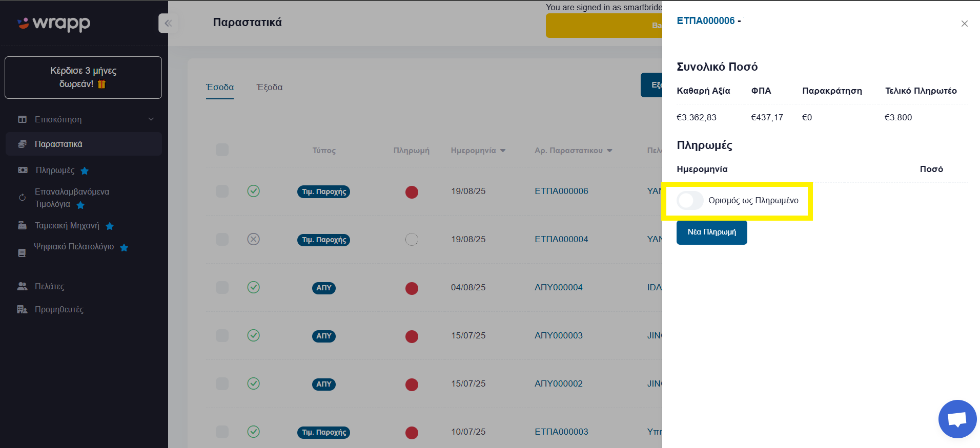Switch to the Έσοδα tab
980x448 pixels.
point(220,87)
